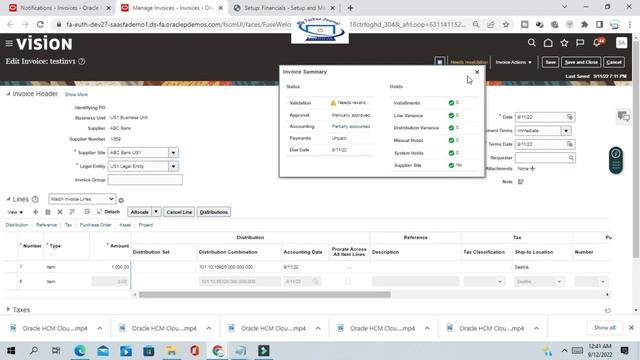This screenshot has height=360, width=640.
Task: Toggle Prorate Across All Item Lines checkbox
Action: coord(348,282)
